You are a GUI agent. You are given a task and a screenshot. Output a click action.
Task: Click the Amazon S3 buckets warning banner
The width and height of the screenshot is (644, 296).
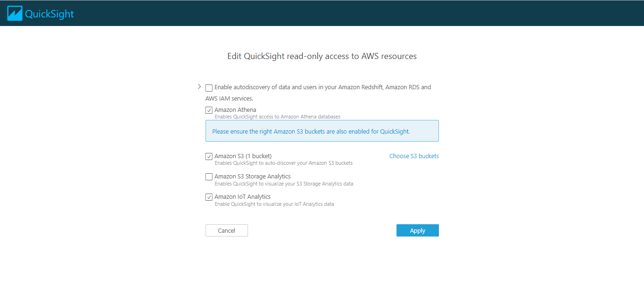tap(322, 131)
